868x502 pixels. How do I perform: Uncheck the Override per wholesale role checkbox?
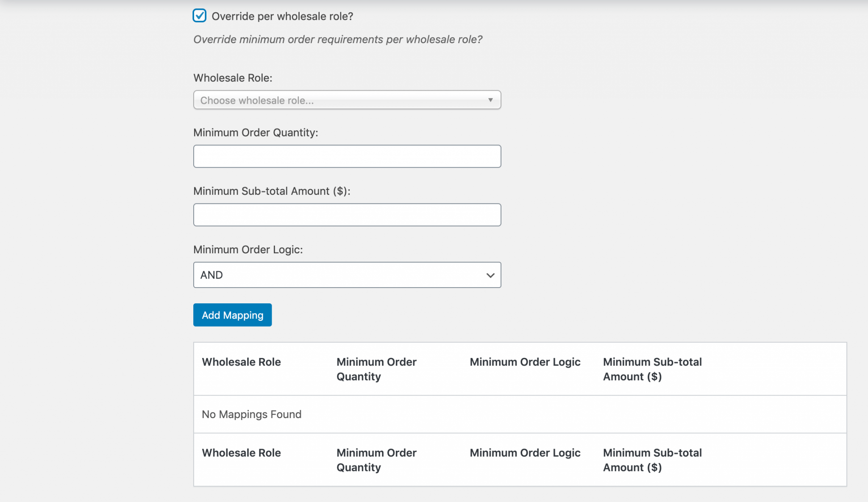click(199, 16)
